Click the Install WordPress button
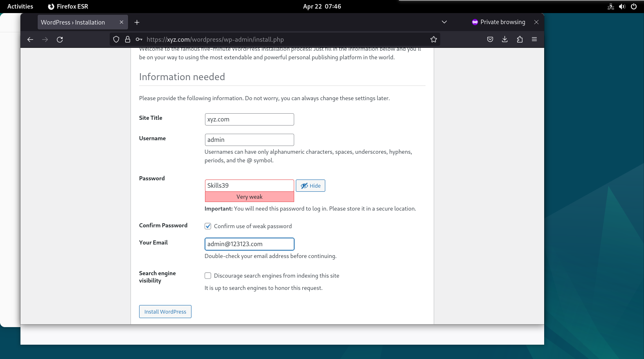The width and height of the screenshot is (644, 359). point(165,312)
